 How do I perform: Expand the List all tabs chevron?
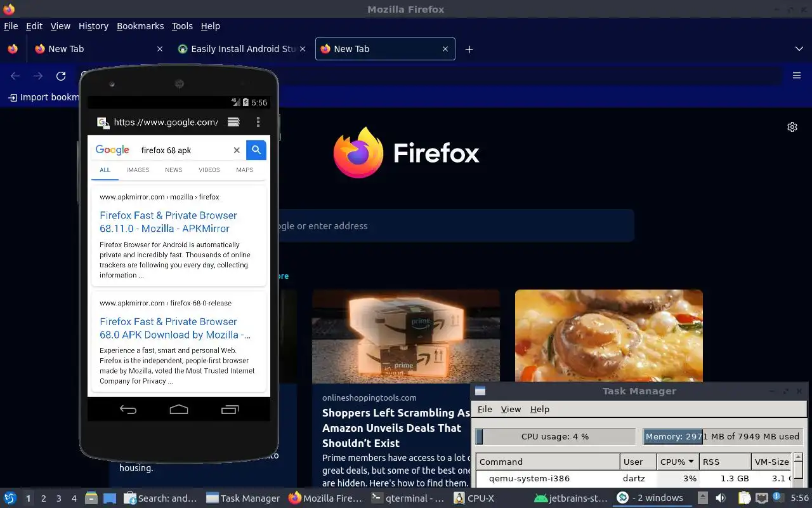799,49
